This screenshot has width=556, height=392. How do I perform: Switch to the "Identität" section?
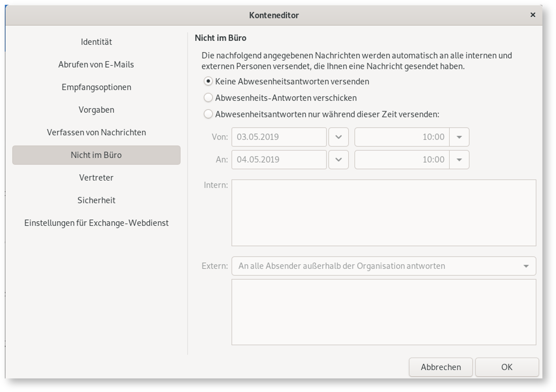point(96,42)
